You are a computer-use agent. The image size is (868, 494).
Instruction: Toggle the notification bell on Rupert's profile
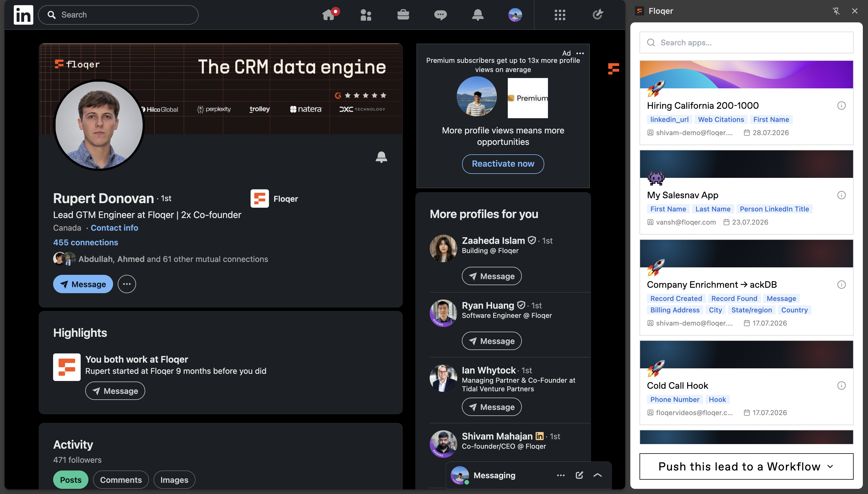(x=381, y=157)
